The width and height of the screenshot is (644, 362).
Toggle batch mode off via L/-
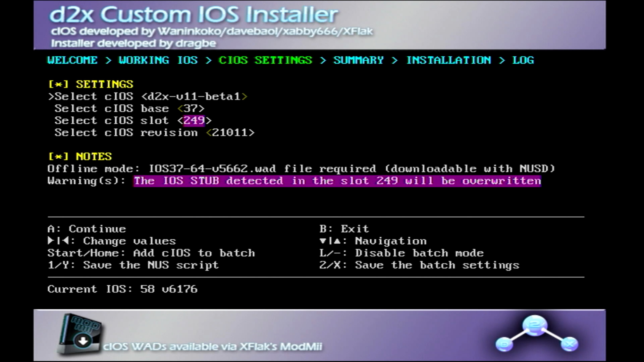coord(402,253)
